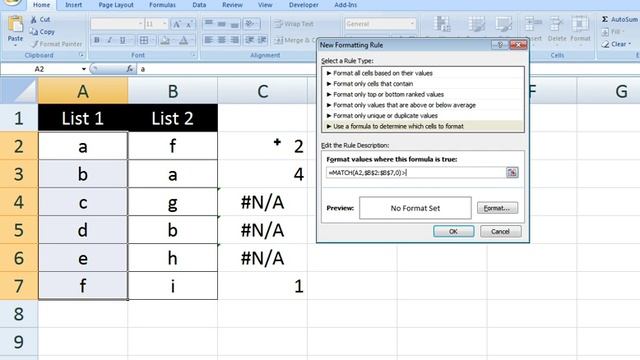The image size is (640, 360).
Task: Switch to Home tab
Action: [x=41, y=5]
